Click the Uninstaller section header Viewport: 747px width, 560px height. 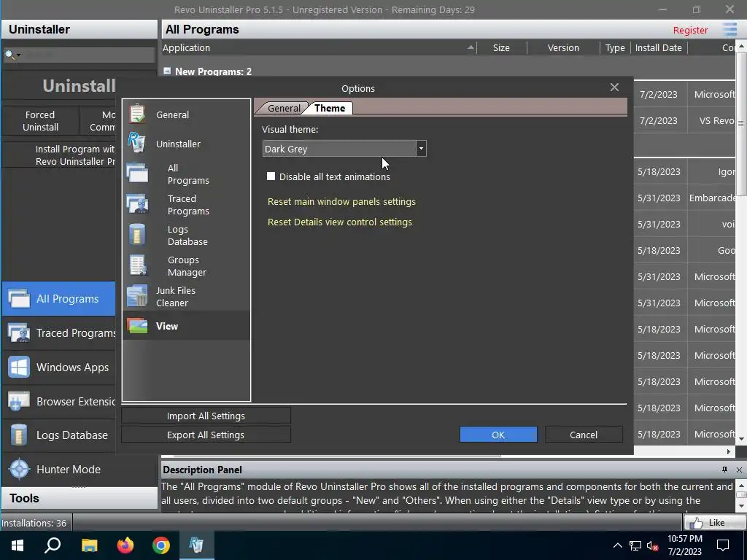click(x=80, y=29)
